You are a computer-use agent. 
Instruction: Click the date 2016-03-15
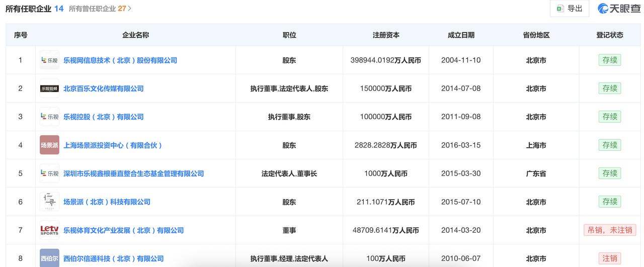tap(461, 145)
